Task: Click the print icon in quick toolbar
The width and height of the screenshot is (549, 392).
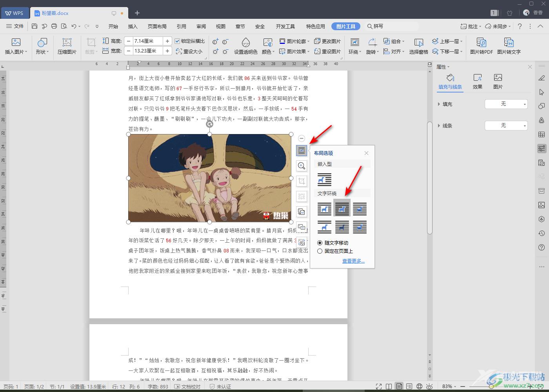Action: (x=54, y=26)
